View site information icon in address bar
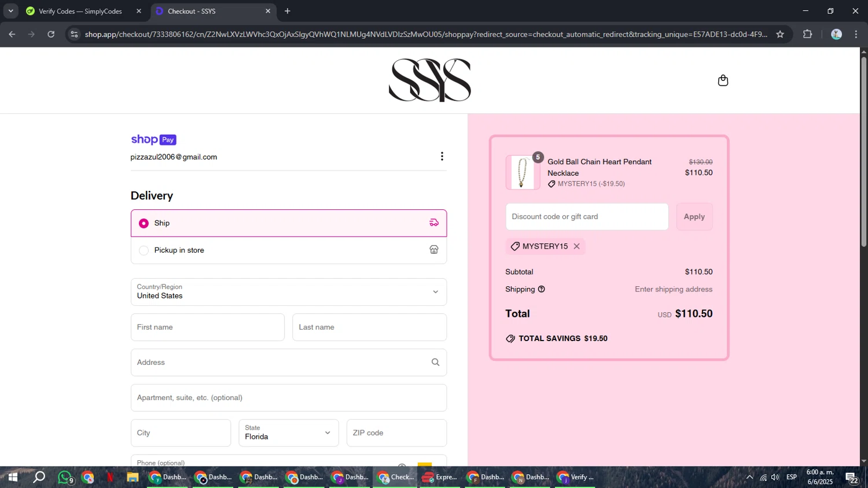 (73, 34)
